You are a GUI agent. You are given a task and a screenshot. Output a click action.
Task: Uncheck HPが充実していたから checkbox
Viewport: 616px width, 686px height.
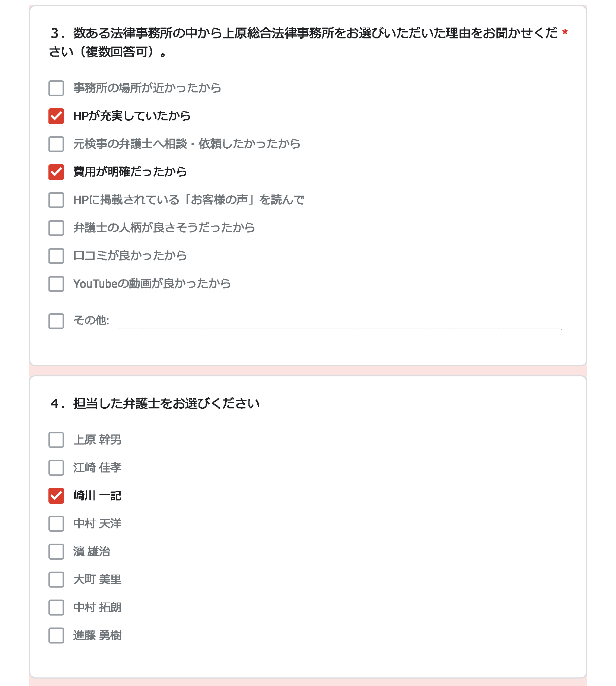[x=56, y=116]
